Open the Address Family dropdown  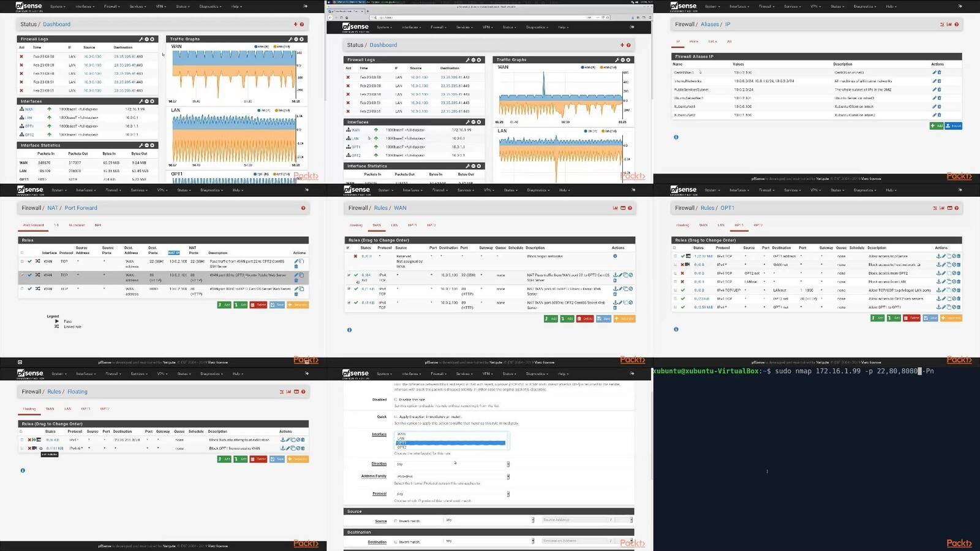452,476
